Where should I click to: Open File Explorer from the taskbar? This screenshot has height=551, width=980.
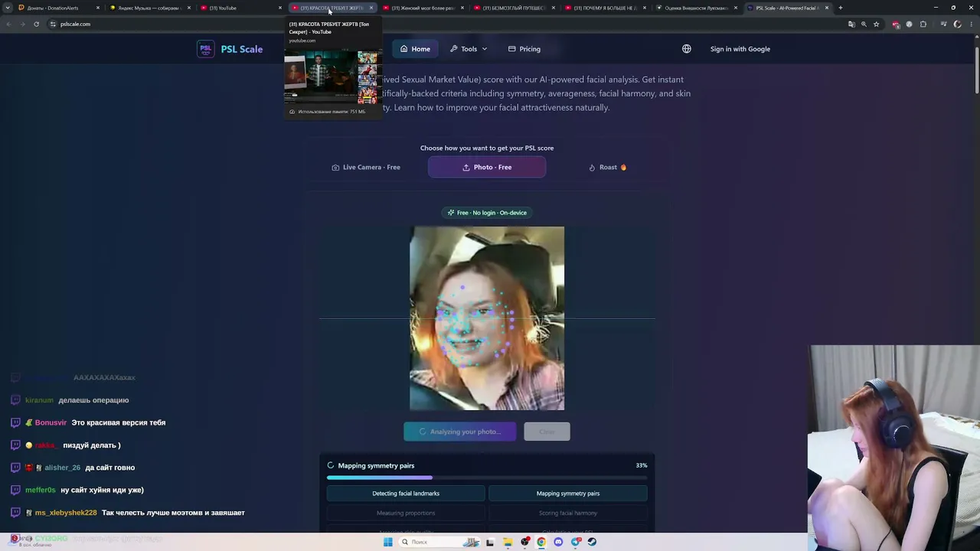click(x=508, y=542)
